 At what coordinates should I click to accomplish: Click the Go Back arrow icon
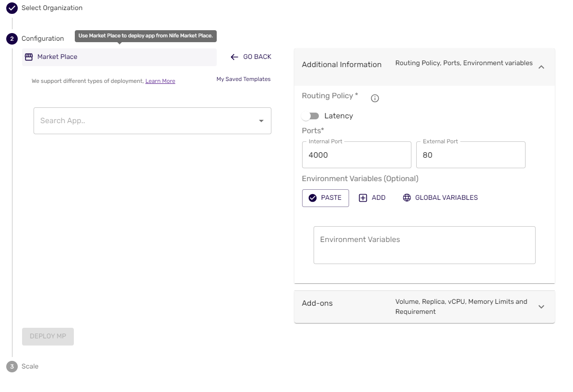tap(234, 57)
